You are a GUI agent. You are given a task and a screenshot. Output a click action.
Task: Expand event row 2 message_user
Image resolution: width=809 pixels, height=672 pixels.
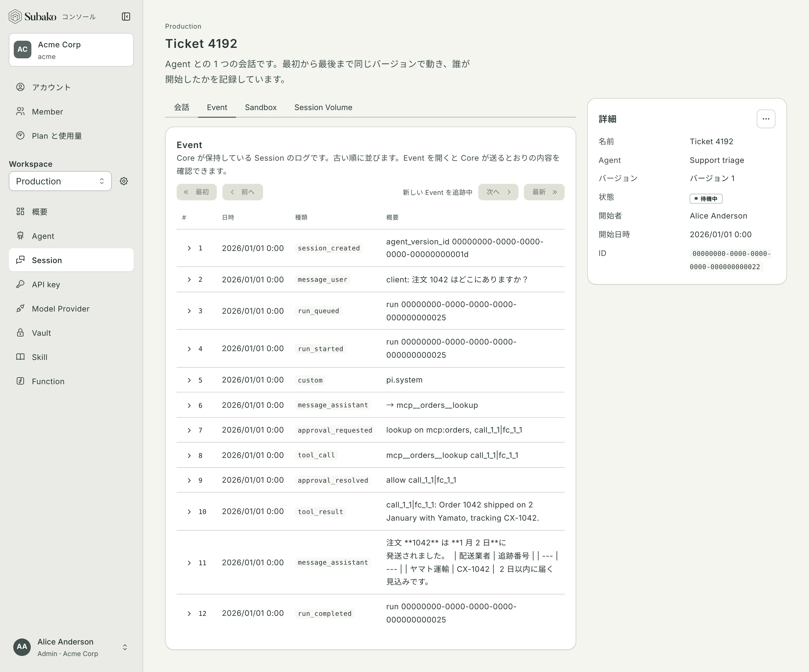pyautogui.click(x=189, y=279)
